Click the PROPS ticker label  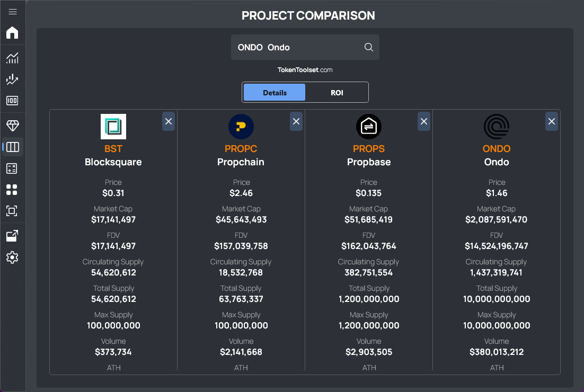(369, 148)
